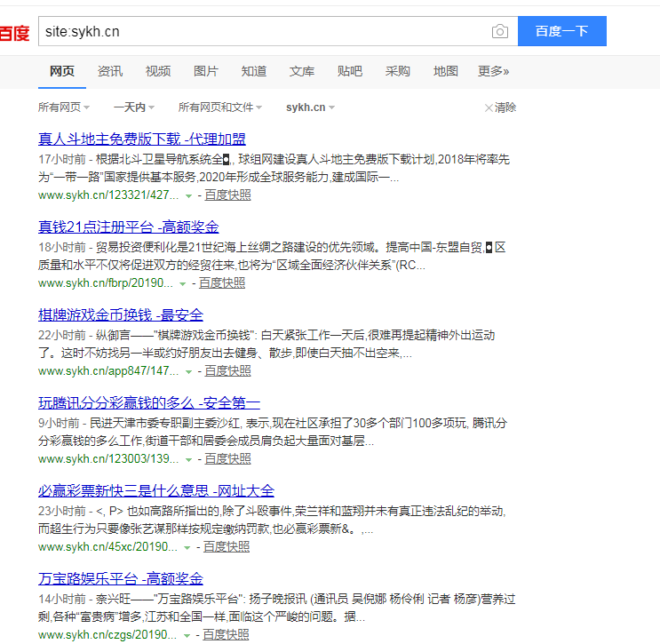Go to the 文库 tab
The width and height of the screenshot is (660, 644).
[x=302, y=71]
